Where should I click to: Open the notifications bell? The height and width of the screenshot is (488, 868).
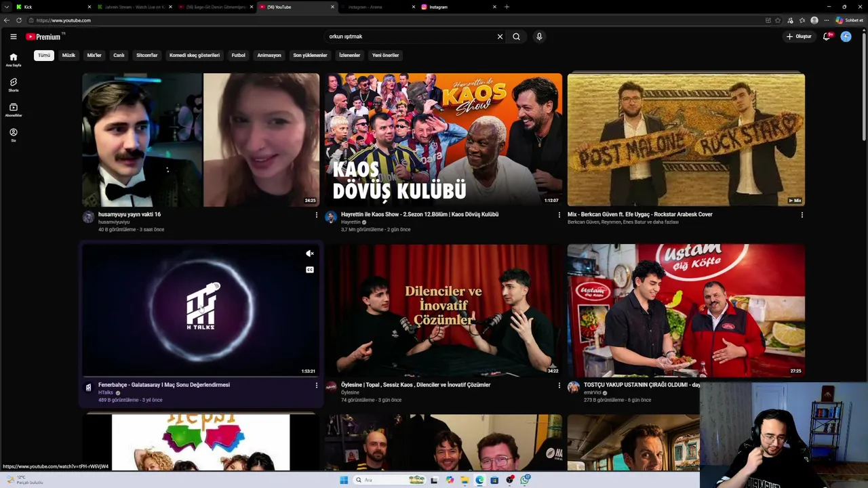pyautogui.click(x=826, y=37)
